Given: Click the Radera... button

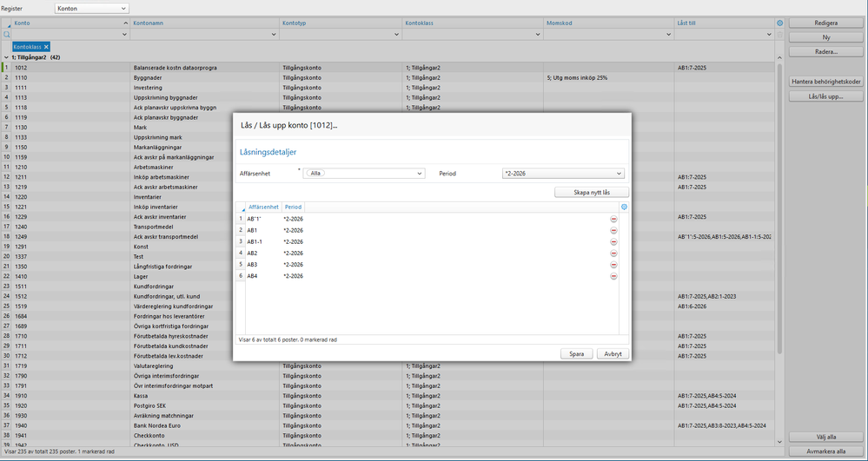Looking at the screenshot, I should pyautogui.click(x=826, y=51).
